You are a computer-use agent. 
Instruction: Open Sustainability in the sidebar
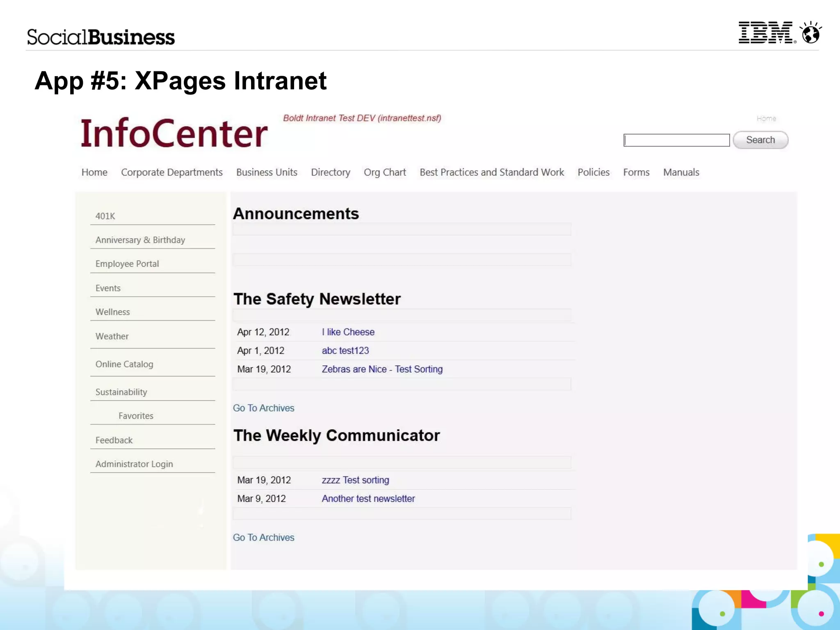(121, 392)
